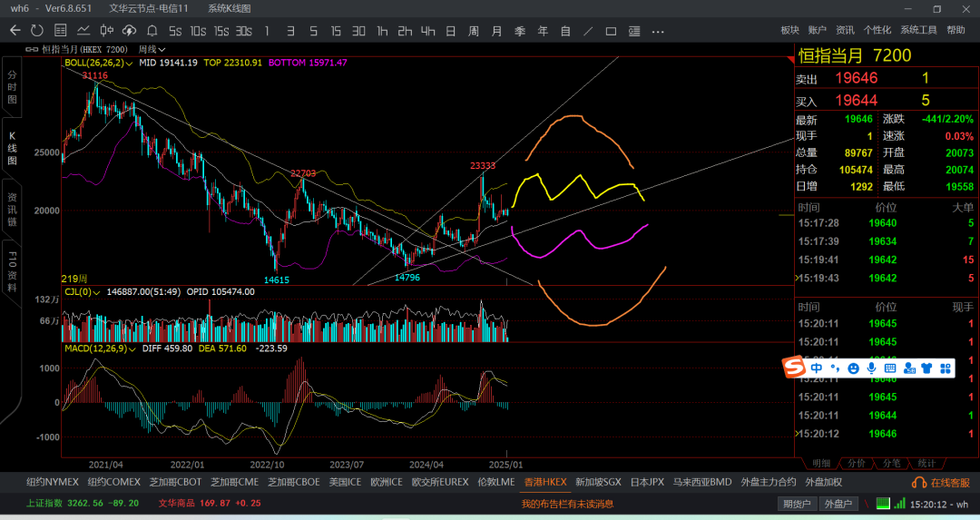The width and height of the screenshot is (980, 520).
Task: Select the rectangle drawing tool
Action: 611,31
